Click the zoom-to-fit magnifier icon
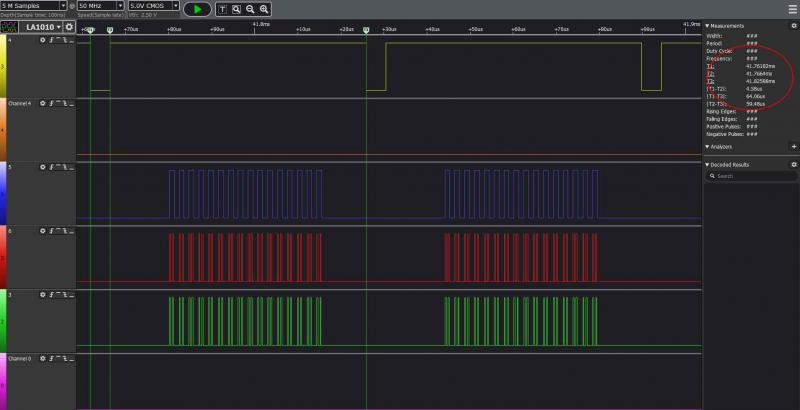The height and width of the screenshot is (410, 800). 237,8
